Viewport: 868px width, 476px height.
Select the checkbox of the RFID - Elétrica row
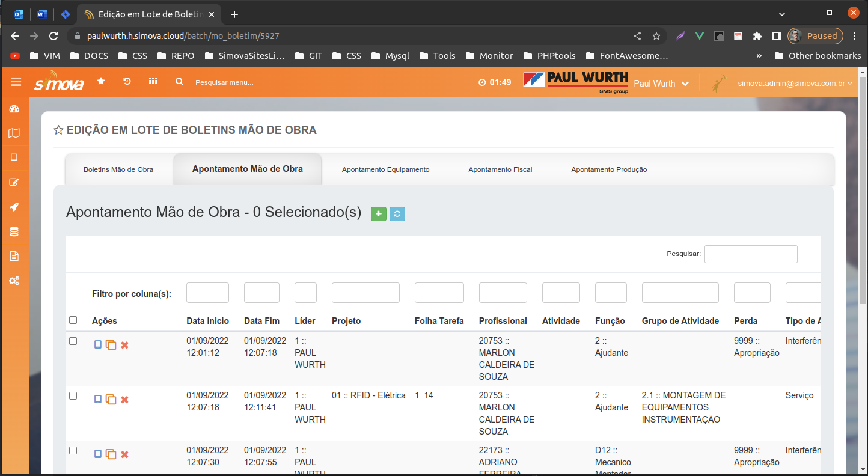[73, 396]
